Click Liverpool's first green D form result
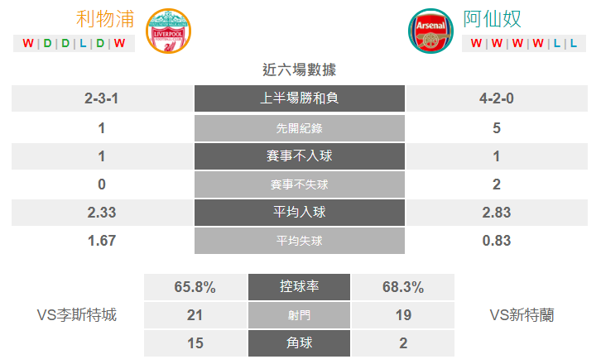 47,43
